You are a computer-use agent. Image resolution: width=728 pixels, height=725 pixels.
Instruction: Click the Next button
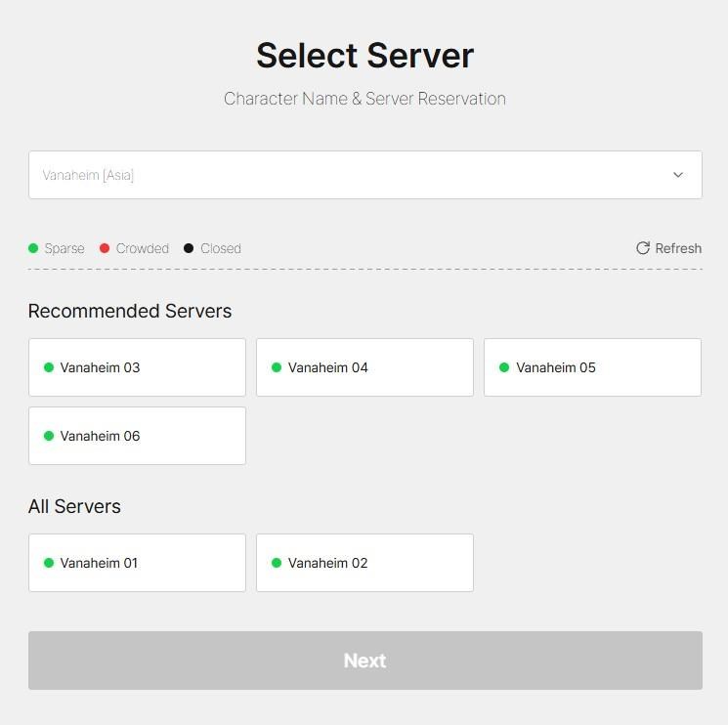365,660
